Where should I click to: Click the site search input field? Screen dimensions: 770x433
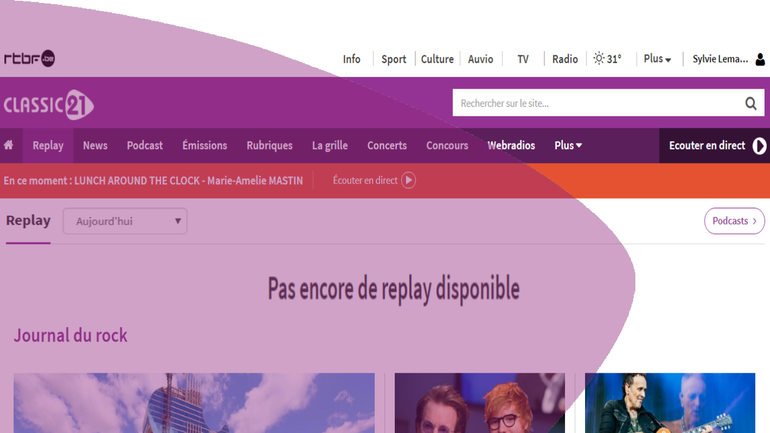coord(596,103)
